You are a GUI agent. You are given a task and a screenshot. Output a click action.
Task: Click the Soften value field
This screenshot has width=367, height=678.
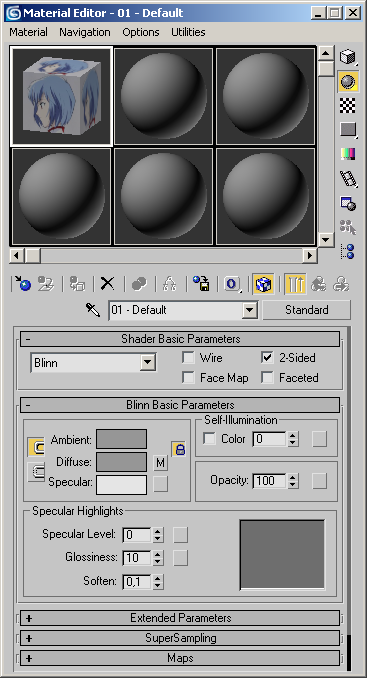click(137, 582)
